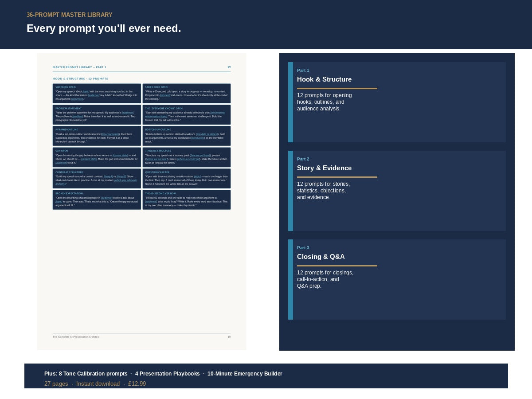
Task: Select the Shocking Open prompt card
Action: tap(97, 93)
